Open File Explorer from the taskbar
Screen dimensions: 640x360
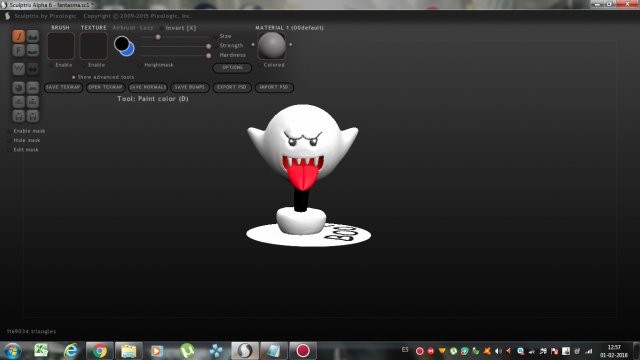[129, 351]
